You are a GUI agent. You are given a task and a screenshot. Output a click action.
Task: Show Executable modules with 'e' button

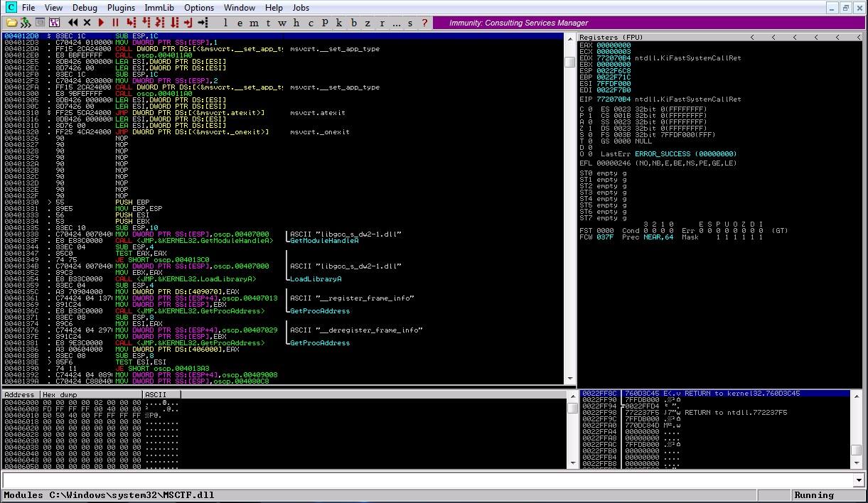tap(240, 23)
